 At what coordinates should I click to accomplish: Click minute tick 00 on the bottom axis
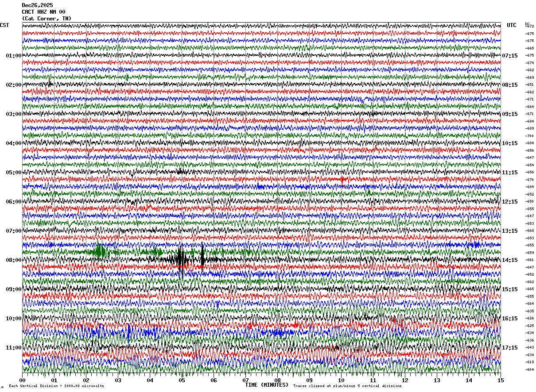click(x=22, y=380)
